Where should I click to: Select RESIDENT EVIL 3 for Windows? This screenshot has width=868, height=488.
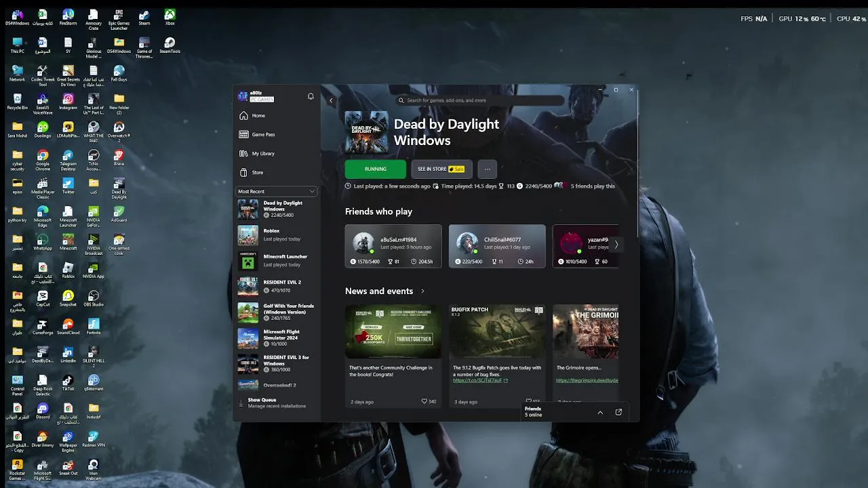[277, 363]
